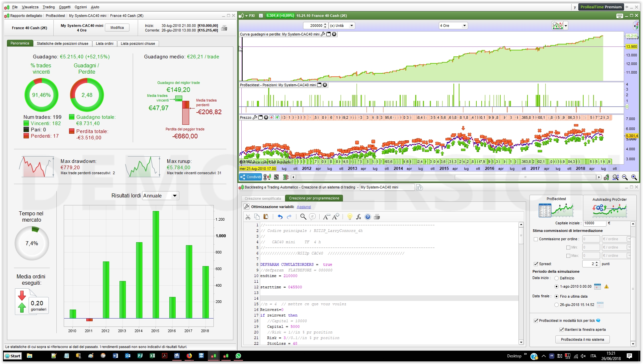Click the chart horizontal scrollbar thumb
Screen dimensions: 643x364
[525, 177]
